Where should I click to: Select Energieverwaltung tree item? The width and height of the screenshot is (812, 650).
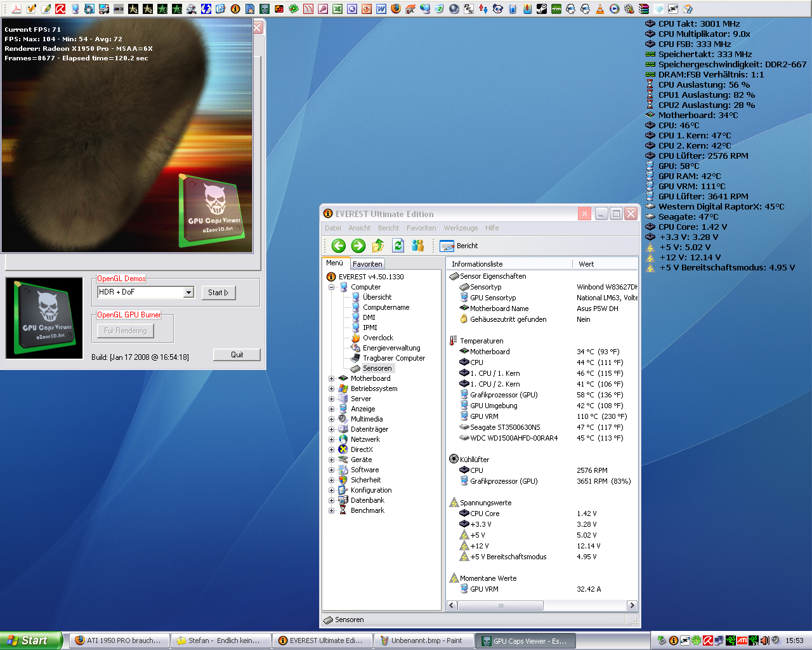[391, 348]
